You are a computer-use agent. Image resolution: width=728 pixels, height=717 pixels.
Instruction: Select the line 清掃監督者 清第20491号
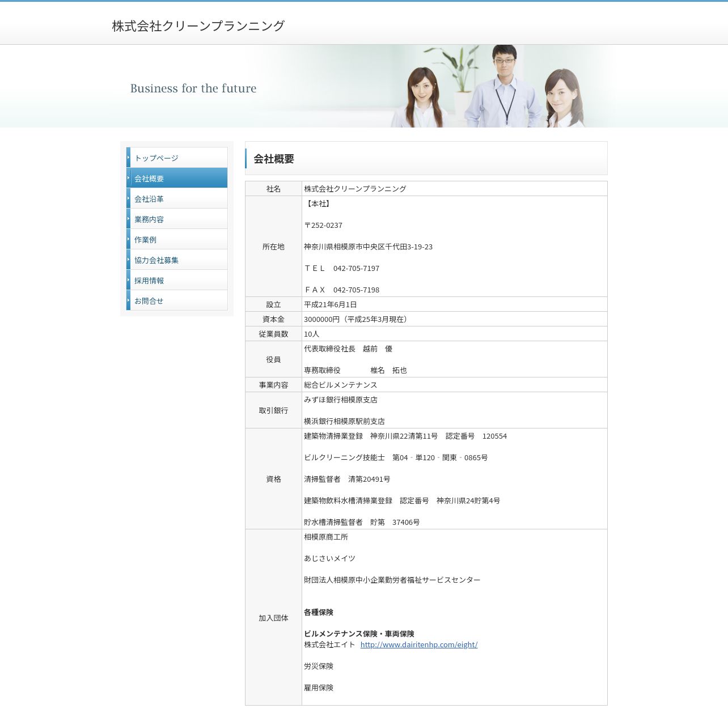pyautogui.click(x=347, y=479)
